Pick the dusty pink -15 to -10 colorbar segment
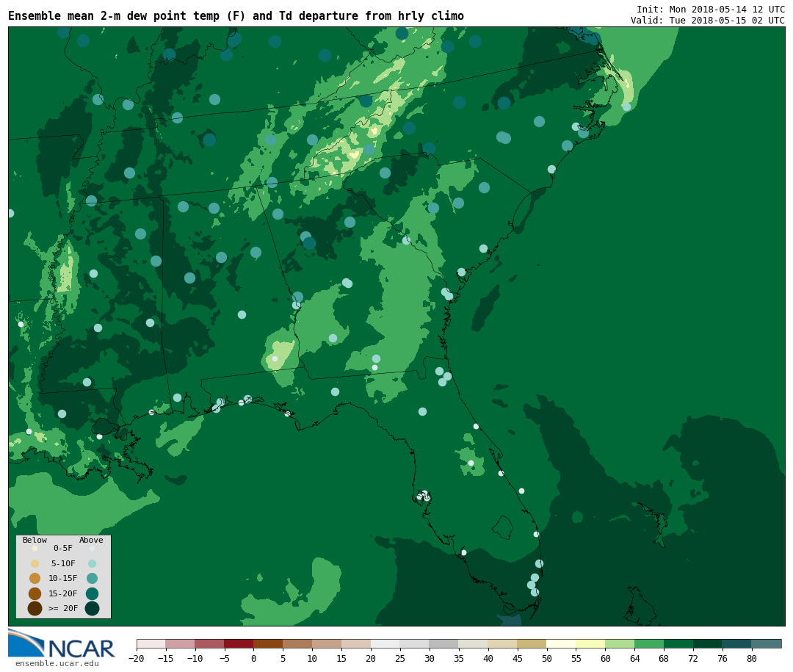Screen dimensions: 793x672 181,643
